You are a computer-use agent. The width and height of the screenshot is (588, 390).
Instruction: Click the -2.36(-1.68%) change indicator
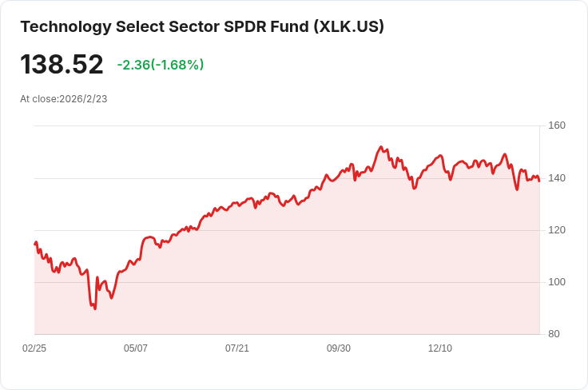161,65
